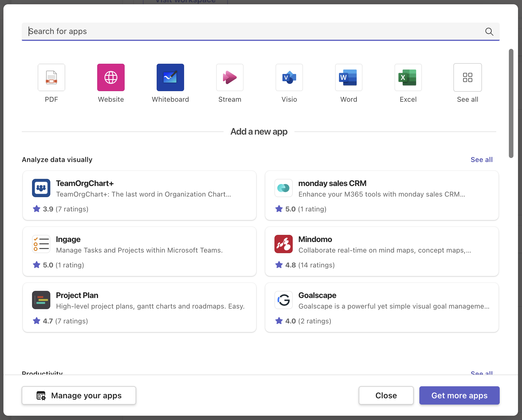Screen dimensions: 522x420
Task: Click the See all label under grid
Action: [468, 99]
